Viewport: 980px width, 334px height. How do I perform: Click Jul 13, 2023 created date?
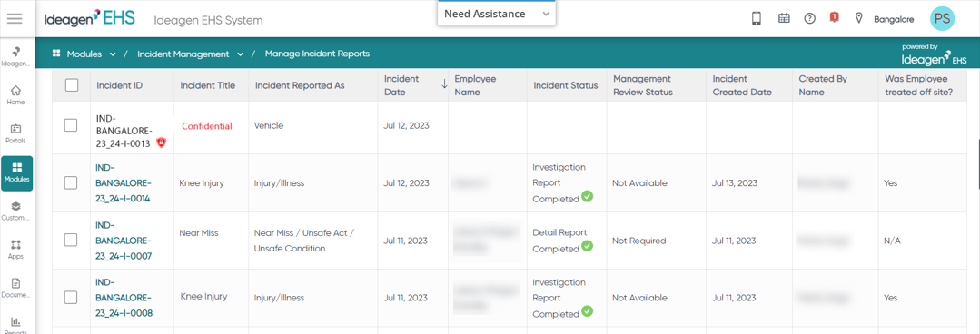pyautogui.click(x=735, y=183)
